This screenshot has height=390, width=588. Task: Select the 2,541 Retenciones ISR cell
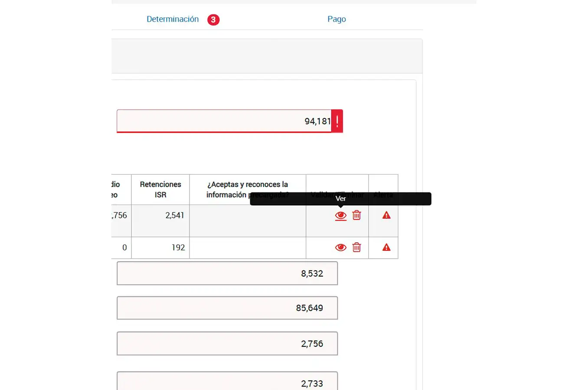pos(160,221)
